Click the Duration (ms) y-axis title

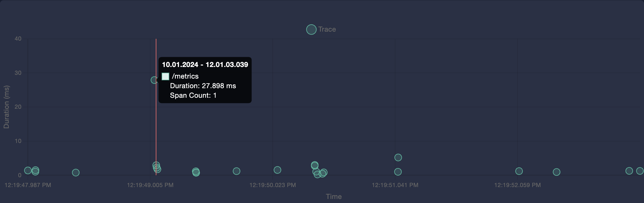point(6,107)
